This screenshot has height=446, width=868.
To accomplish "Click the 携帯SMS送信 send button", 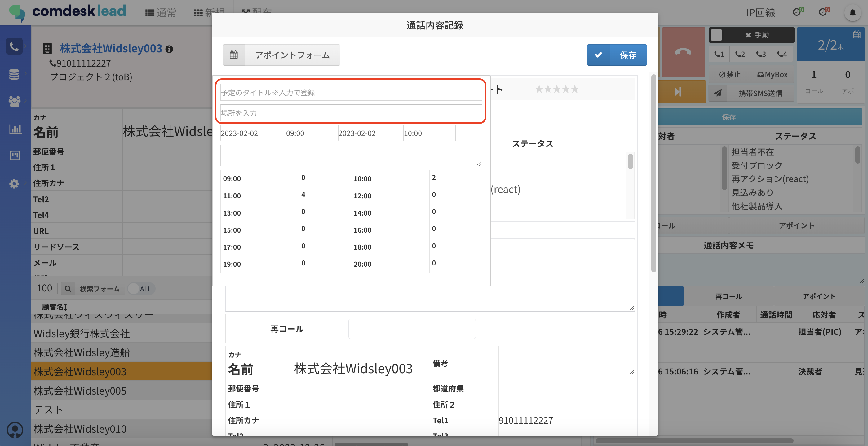I will point(751,93).
